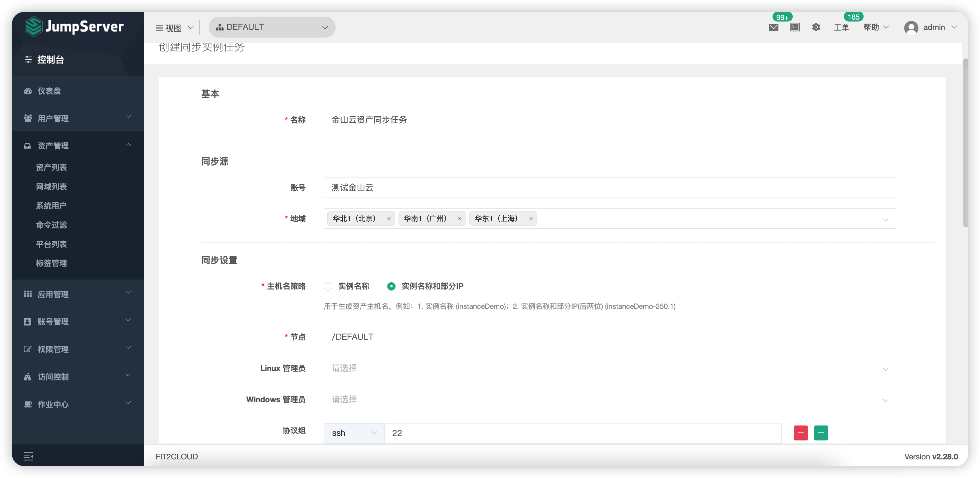Expand the 地域 region dropdown arrow
980x478 pixels.
point(885,220)
